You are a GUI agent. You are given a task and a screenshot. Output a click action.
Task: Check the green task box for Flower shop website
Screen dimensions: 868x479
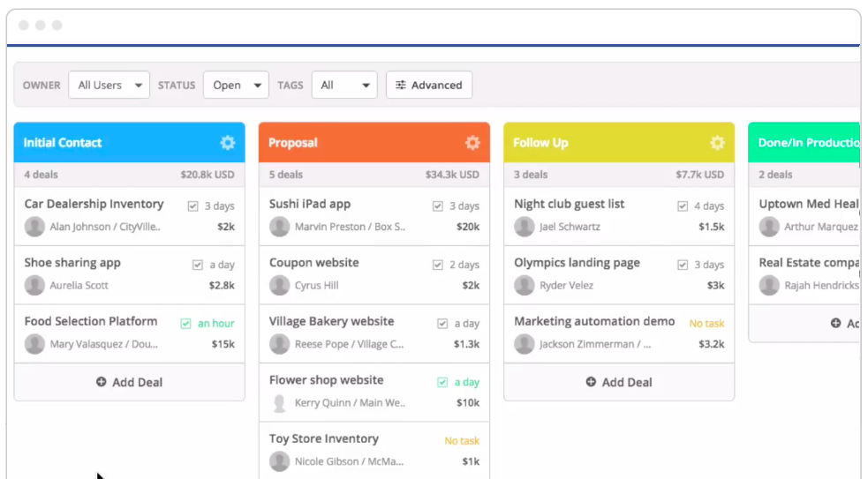click(x=442, y=383)
